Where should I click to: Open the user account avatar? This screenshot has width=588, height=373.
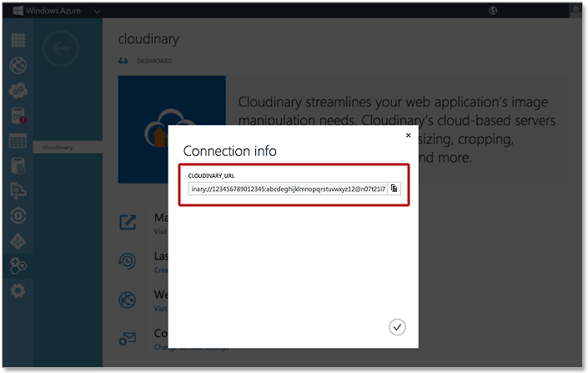(575, 10)
